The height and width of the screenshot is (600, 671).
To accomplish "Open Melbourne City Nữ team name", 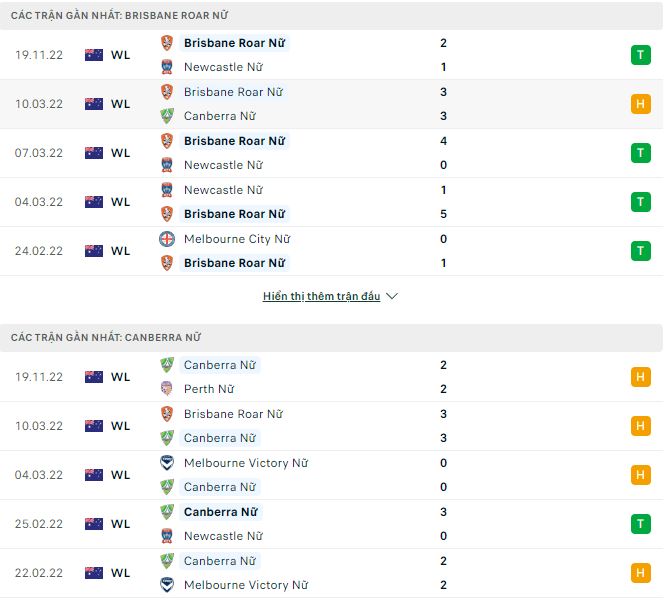I will (237, 239).
